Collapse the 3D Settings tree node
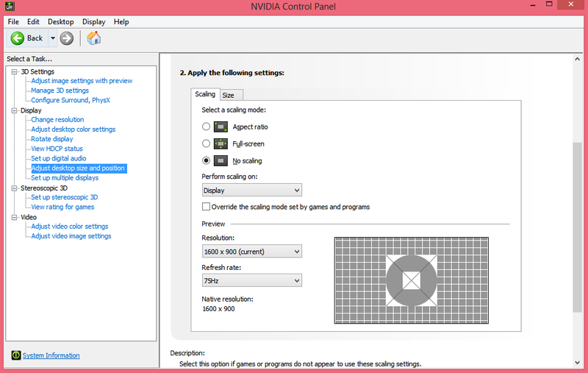 [14, 71]
